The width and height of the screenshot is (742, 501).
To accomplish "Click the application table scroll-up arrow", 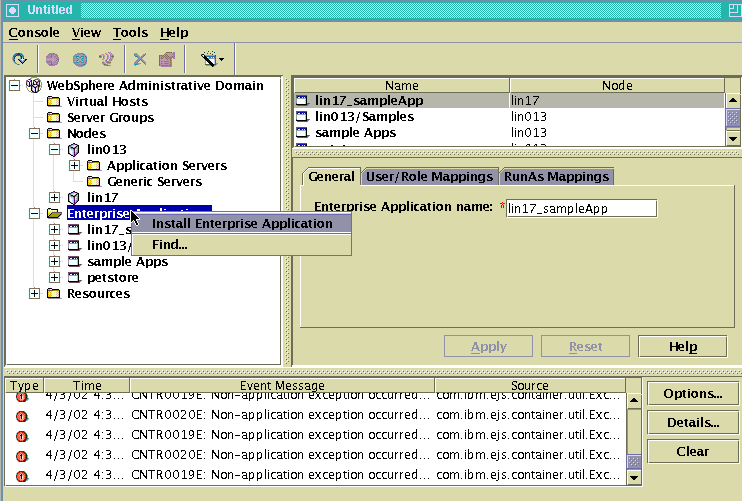I will coord(733,100).
